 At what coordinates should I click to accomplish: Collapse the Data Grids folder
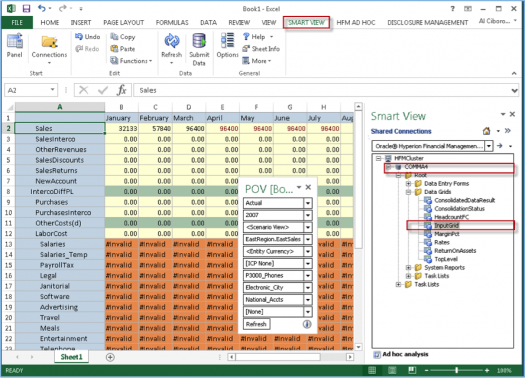point(408,192)
